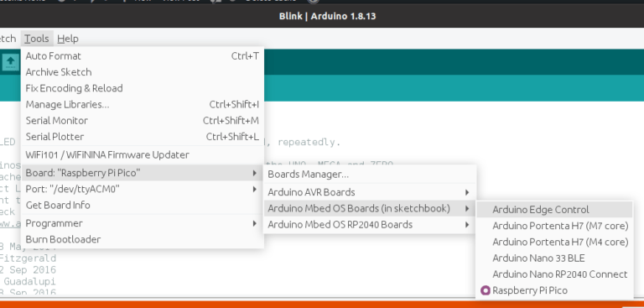Click the Upload arrow toolbar icon

pyautogui.click(x=11, y=62)
